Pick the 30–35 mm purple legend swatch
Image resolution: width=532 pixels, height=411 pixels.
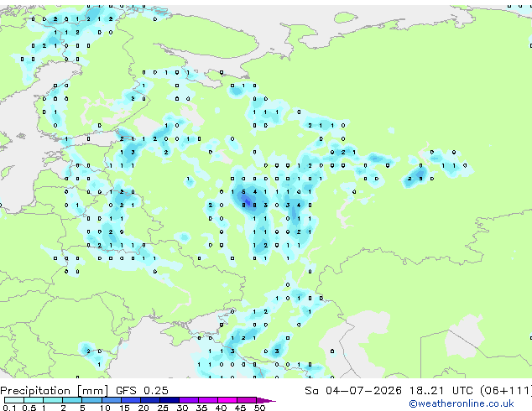(x=188, y=400)
